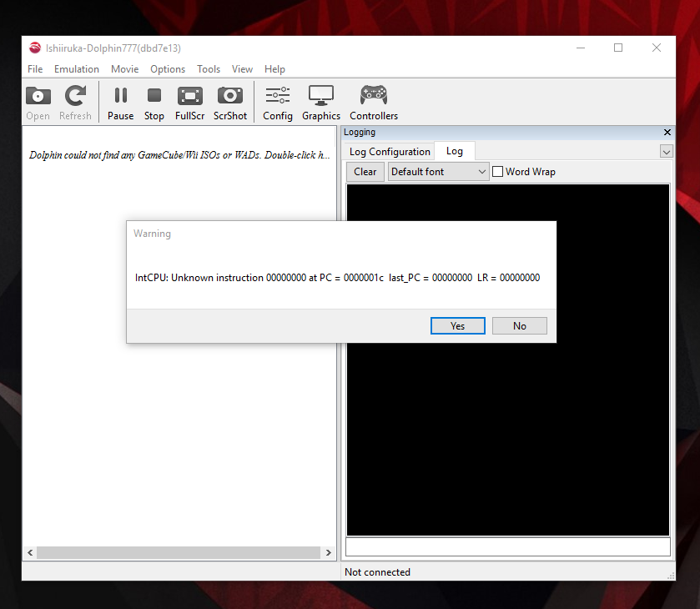Open the Config sliders icon
The width and height of the screenshot is (700, 609).
click(278, 96)
